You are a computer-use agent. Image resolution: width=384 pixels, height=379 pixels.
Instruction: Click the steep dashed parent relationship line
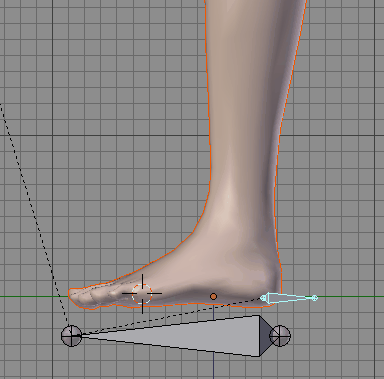[33, 213]
